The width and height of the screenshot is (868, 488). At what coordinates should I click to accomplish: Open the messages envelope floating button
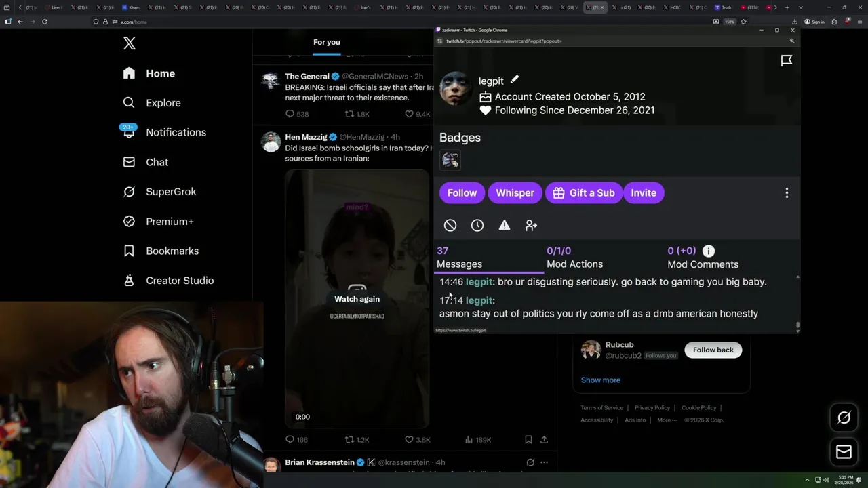point(844,452)
